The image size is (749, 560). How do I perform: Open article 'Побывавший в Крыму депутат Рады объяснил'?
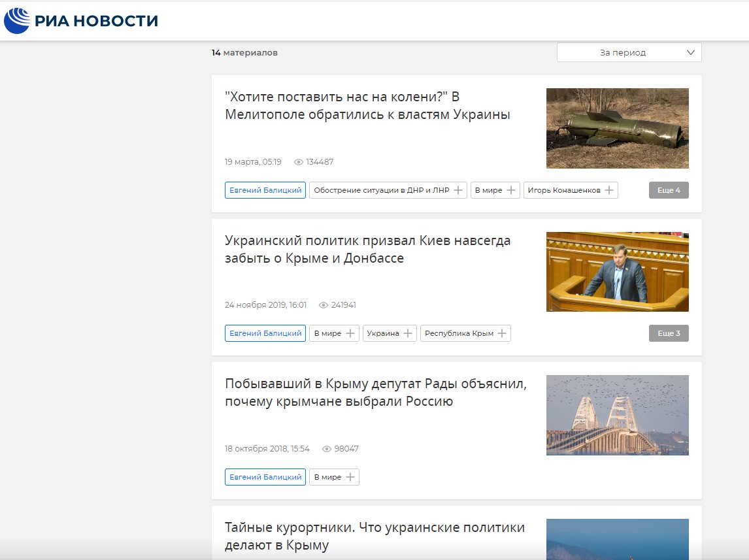tap(375, 392)
